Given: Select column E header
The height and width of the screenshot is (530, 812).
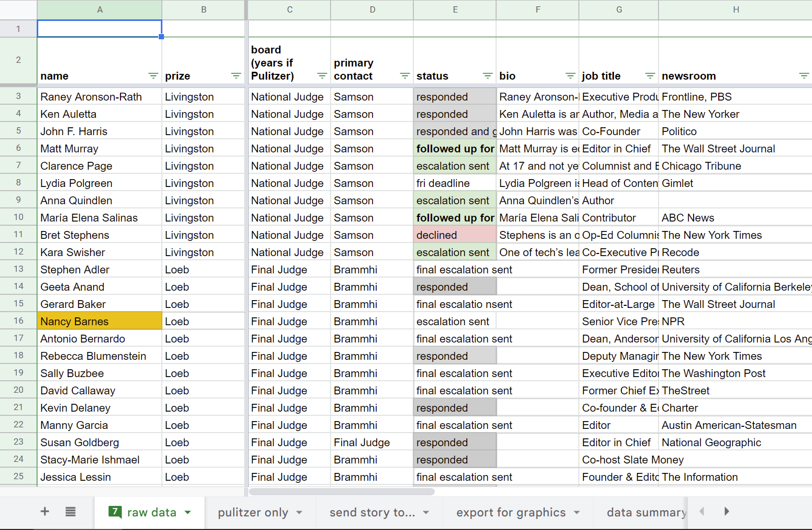Looking at the screenshot, I should pos(455,9).
